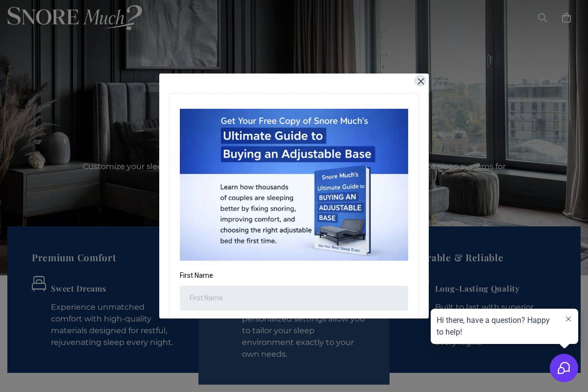This screenshot has height=392, width=588.
Task: Click the magnifying glass in the header
Action: [x=542, y=18]
